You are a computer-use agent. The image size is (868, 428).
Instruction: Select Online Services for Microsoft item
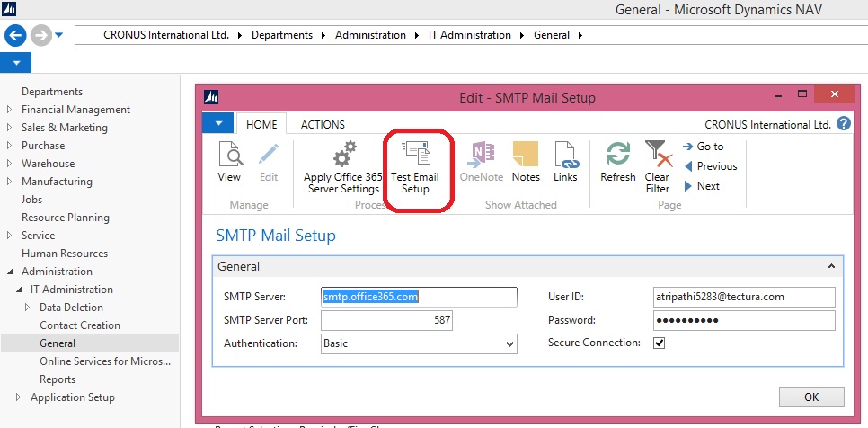point(105,361)
